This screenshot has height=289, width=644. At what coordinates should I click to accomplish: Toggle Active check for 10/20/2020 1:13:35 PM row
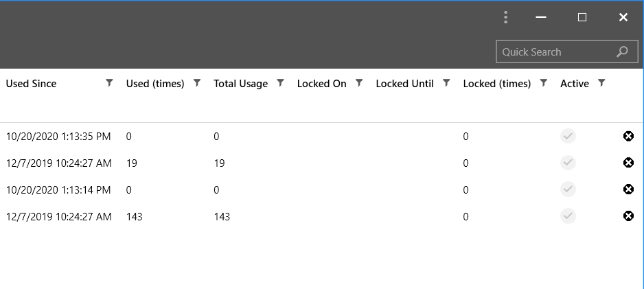click(568, 136)
